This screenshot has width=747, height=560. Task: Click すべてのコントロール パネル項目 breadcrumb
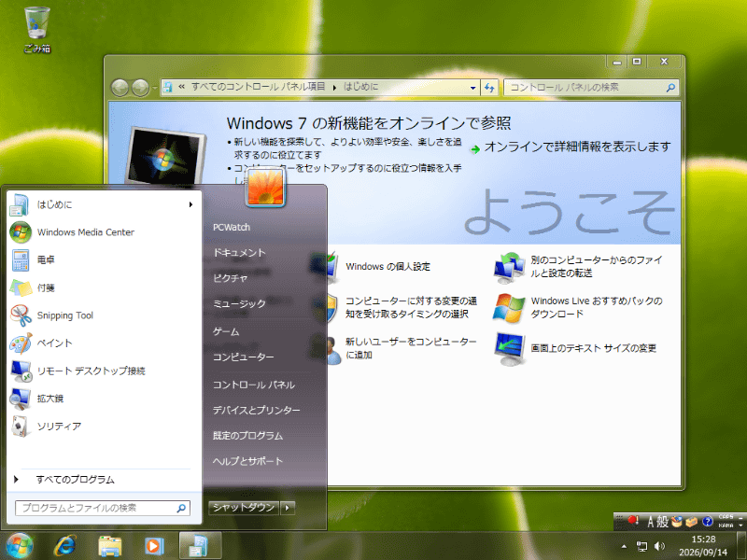pyautogui.click(x=258, y=87)
